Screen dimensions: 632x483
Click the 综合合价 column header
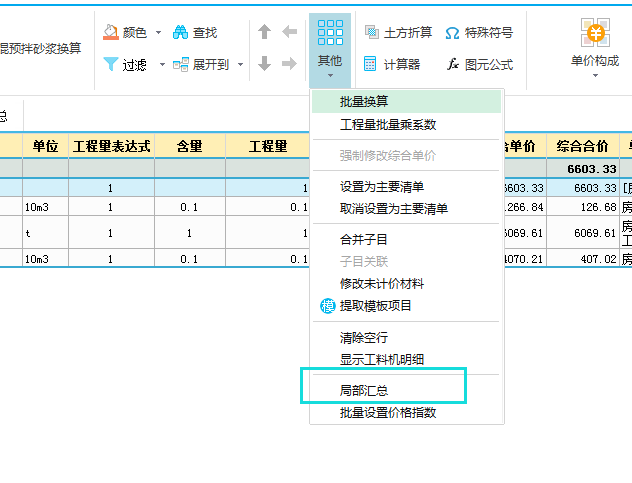point(582,146)
